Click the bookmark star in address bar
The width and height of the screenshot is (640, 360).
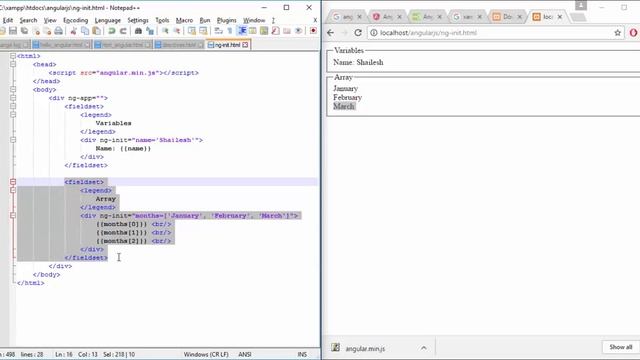click(x=618, y=33)
